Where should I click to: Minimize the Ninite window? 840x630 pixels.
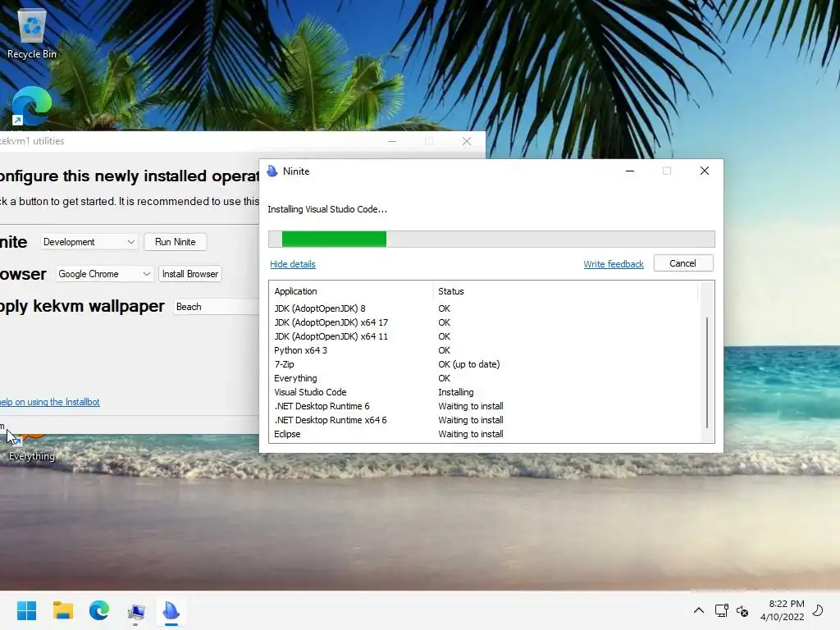(x=630, y=171)
